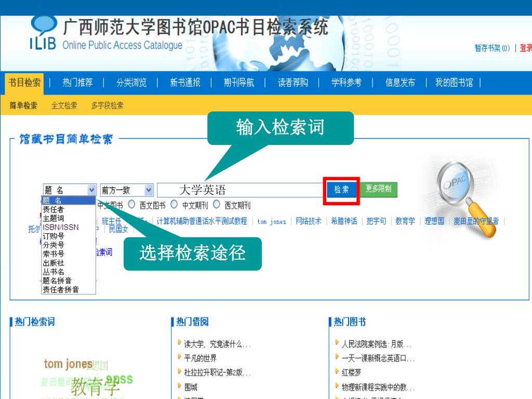Open 我的图书馆 navigation item
This screenshot has height=399, width=532.
click(x=454, y=83)
